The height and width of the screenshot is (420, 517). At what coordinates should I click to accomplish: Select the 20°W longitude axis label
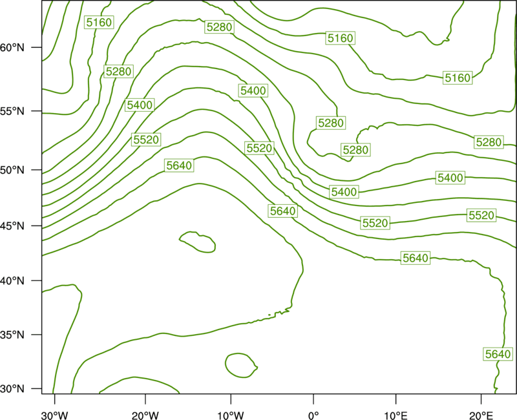click(145, 415)
